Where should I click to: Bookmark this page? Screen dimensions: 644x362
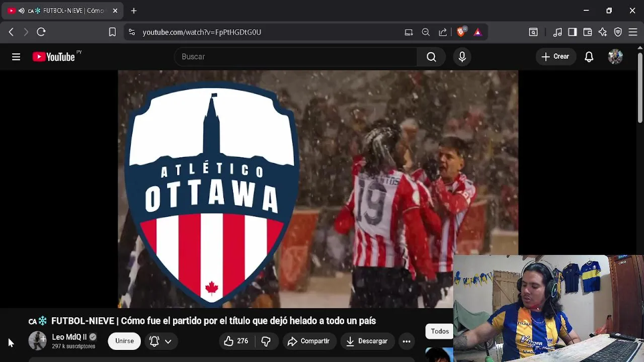click(x=112, y=32)
